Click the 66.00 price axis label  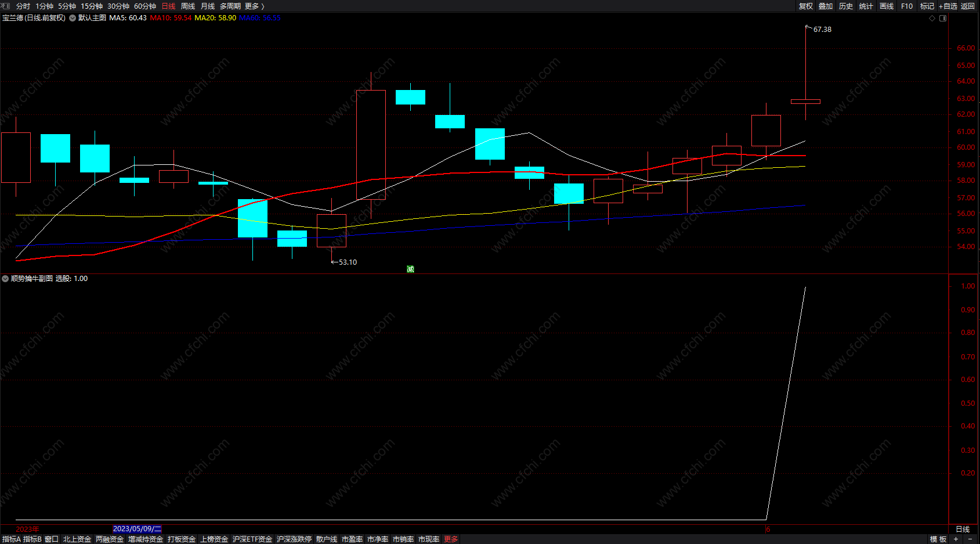tap(965, 48)
